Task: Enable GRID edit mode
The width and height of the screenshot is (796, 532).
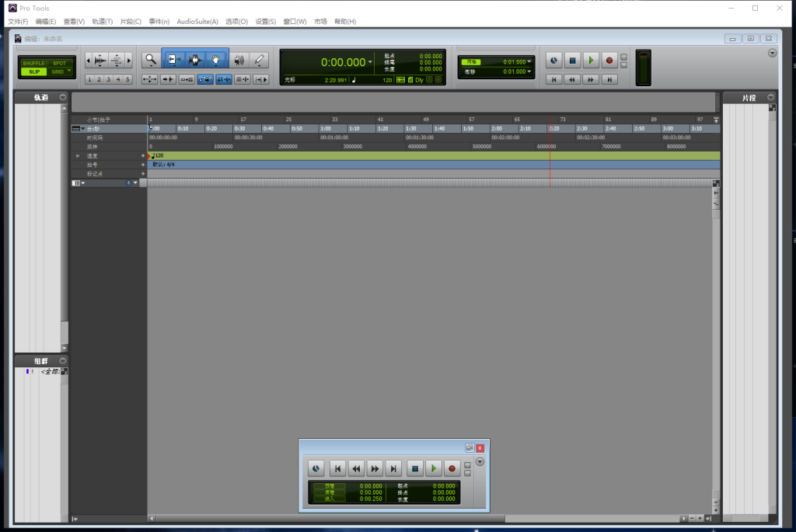Action: pyautogui.click(x=58, y=71)
